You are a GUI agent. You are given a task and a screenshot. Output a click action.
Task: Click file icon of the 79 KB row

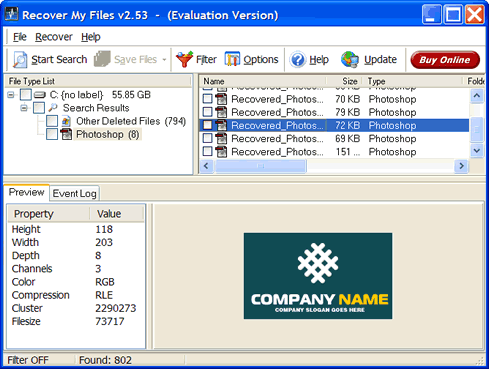click(x=221, y=112)
